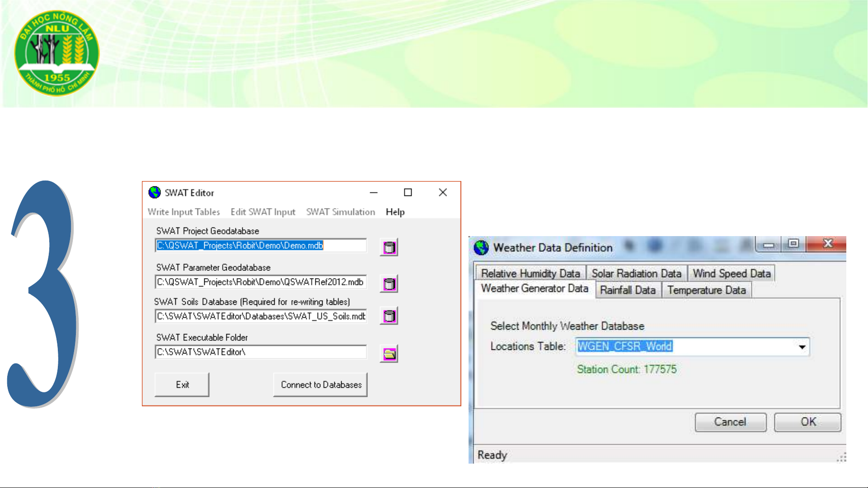Image resolution: width=868 pixels, height=488 pixels.
Task: Switch to the Temperature Data tab
Action: 707,290
